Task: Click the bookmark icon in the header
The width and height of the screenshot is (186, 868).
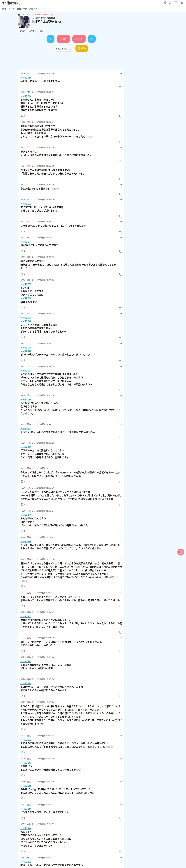Action: coord(176,3)
